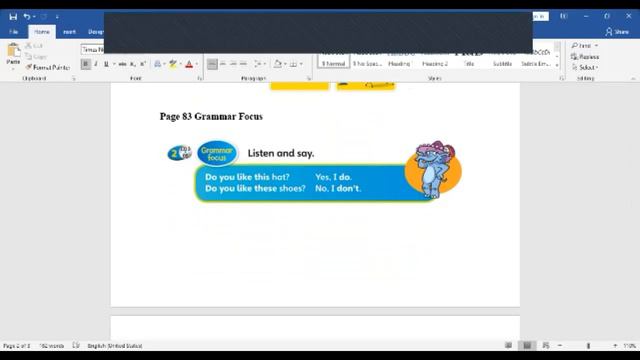
Task: Align text right
Action: (233, 64)
